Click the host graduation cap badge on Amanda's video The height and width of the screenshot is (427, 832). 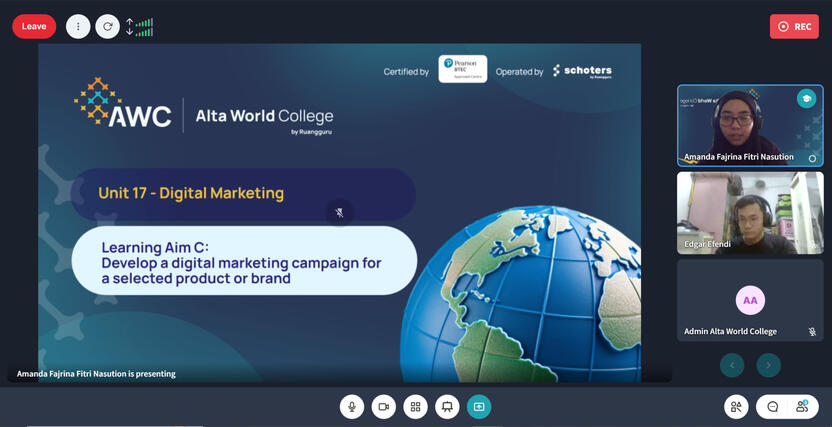pyautogui.click(x=806, y=99)
